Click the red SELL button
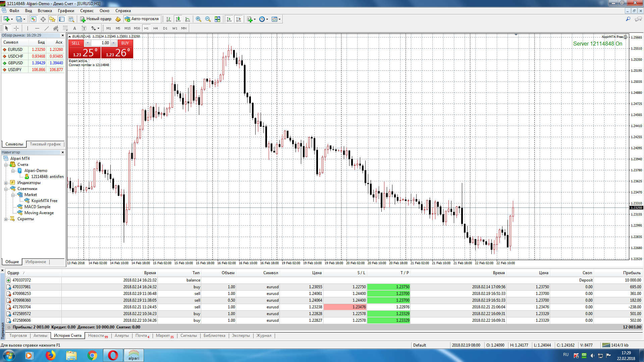The width and height of the screenshot is (644, 362). [76, 43]
